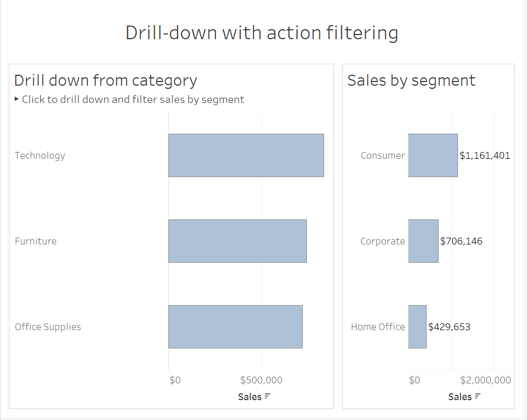Click the Technology category label
The width and height of the screenshot is (527, 420).
(40, 155)
